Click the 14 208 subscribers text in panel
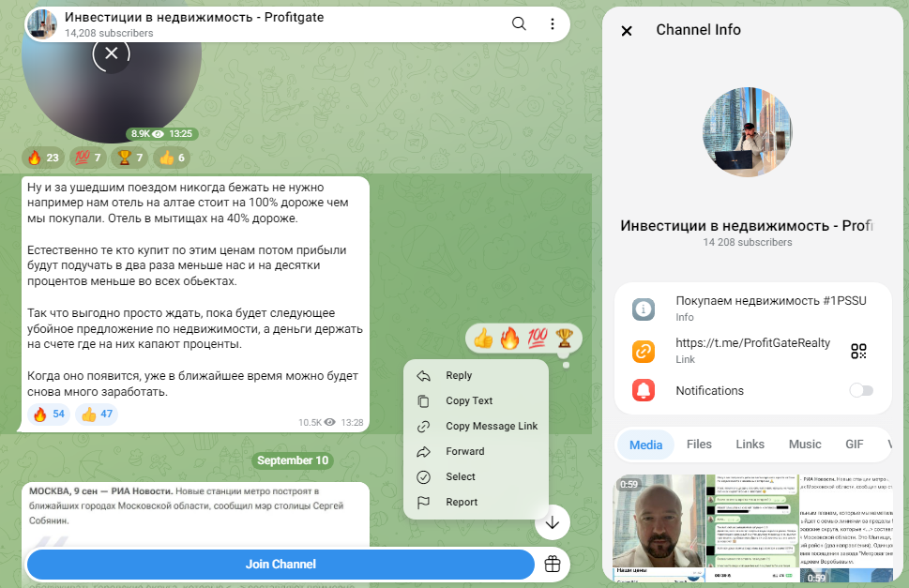Image resolution: width=909 pixels, height=588 pixels. coord(748,242)
